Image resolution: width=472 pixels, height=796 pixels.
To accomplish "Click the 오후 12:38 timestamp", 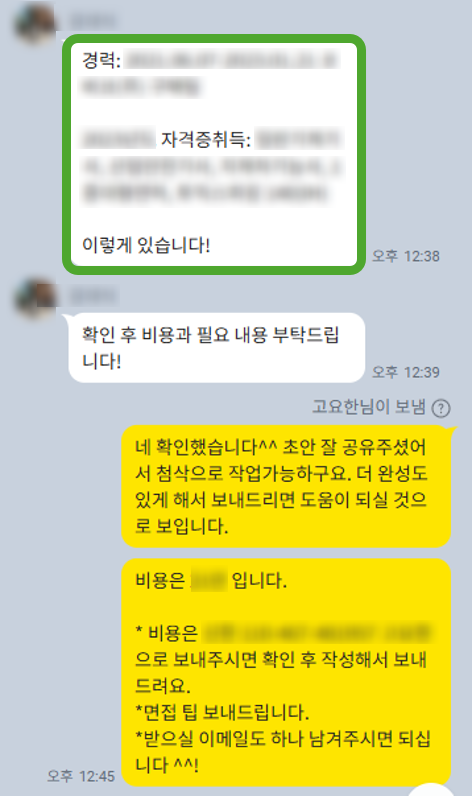I will [x=406, y=256].
